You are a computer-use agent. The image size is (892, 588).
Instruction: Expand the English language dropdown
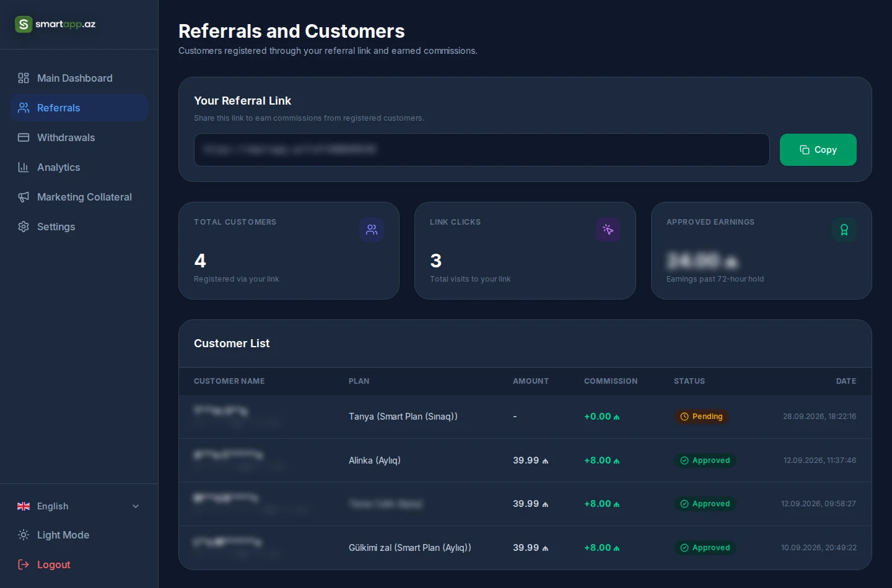(x=79, y=506)
